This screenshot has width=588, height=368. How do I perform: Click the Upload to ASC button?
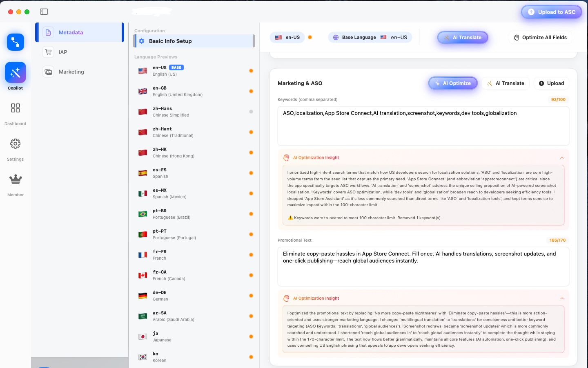551,12
